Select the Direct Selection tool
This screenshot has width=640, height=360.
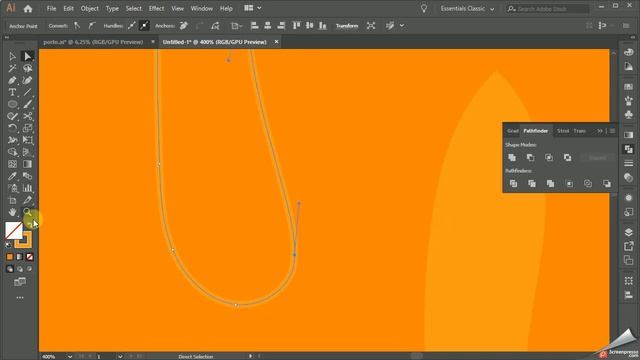(27, 56)
